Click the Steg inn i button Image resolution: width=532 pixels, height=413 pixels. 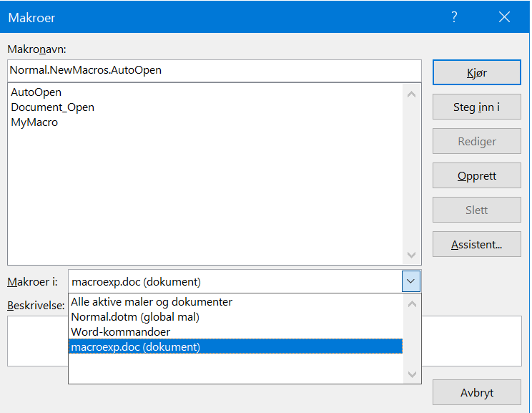476,107
